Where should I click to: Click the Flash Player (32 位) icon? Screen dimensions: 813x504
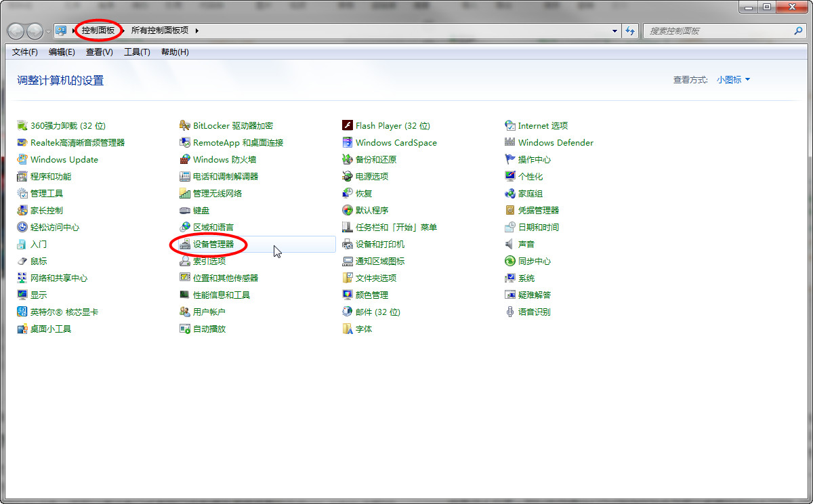[x=348, y=125]
